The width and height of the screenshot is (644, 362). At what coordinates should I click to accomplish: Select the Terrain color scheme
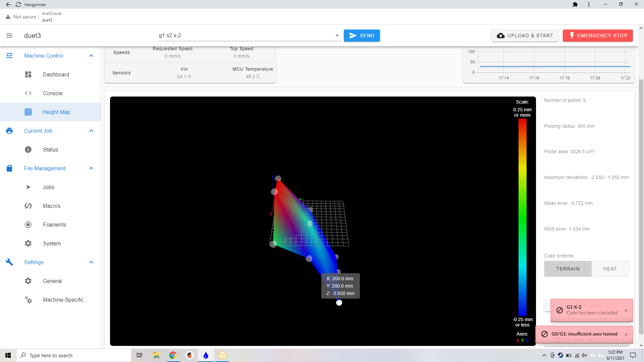pyautogui.click(x=568, y=269)
